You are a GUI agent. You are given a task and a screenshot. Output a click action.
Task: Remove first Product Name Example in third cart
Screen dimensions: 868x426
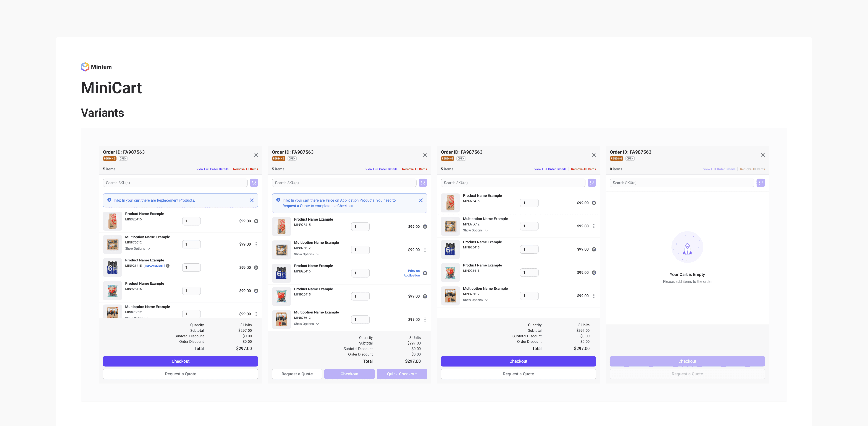tap(594, 203)
